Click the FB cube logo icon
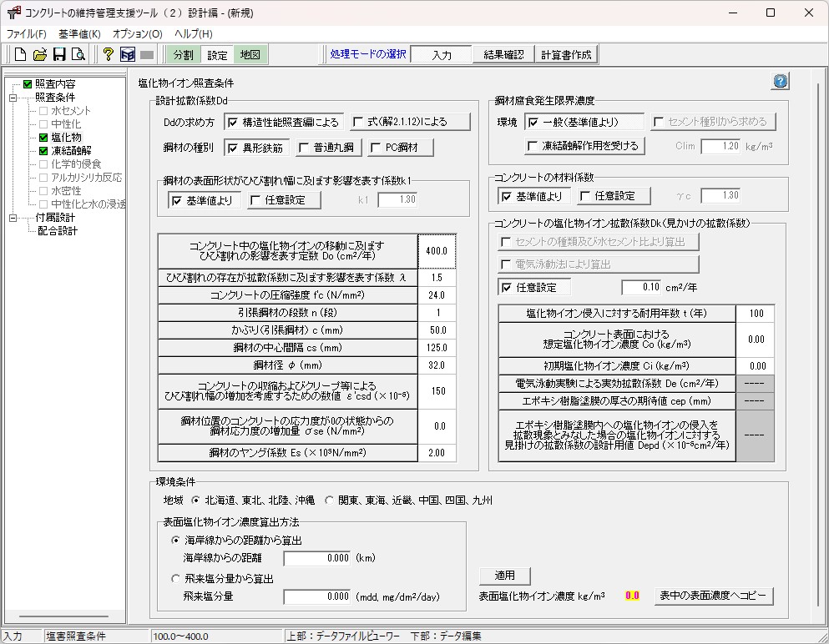The height and width of the screenshot is (644, 829). click(128, 54)
